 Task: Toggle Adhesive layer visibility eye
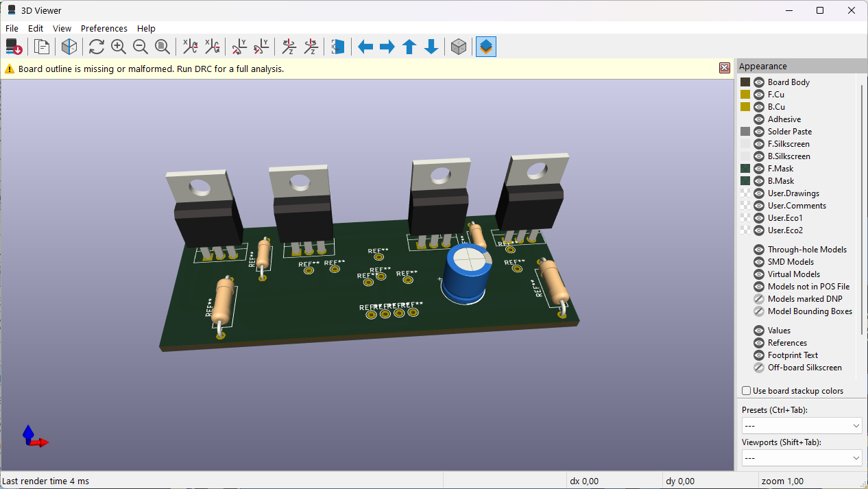coord(759,119)
